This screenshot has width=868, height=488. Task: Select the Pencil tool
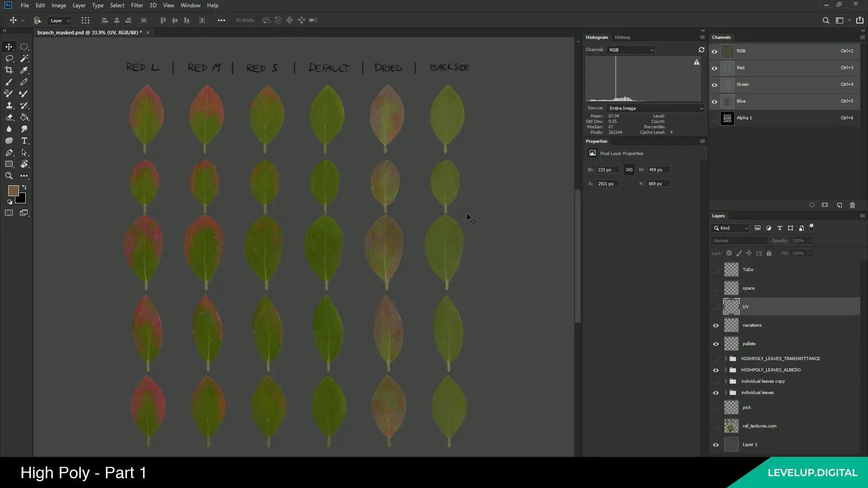click(24, 82)
